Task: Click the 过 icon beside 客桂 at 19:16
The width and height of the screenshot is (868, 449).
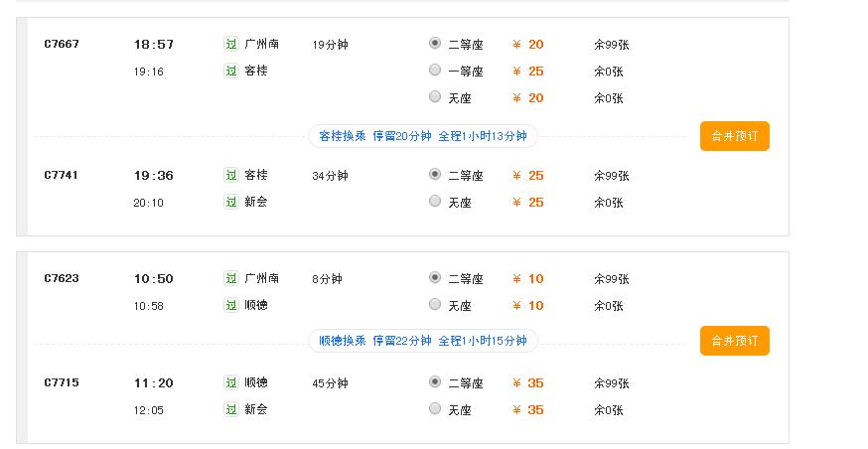Action: (x=231, y=71)
